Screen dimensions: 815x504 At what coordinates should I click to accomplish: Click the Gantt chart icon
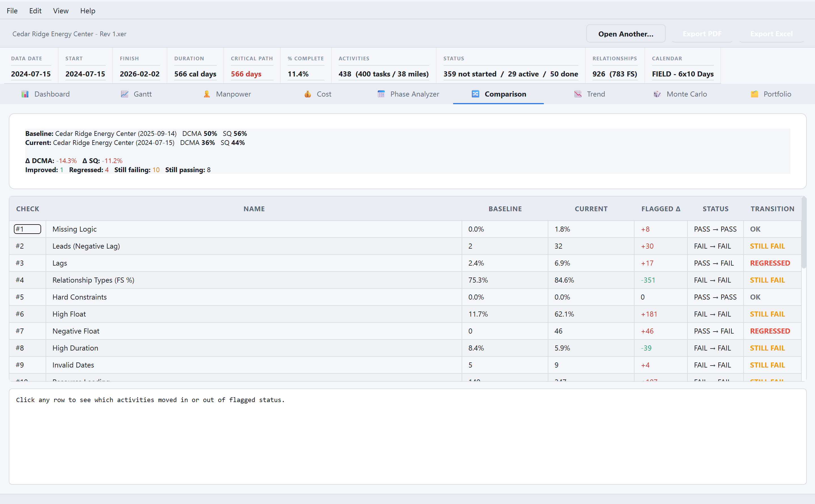pos(124,94)
